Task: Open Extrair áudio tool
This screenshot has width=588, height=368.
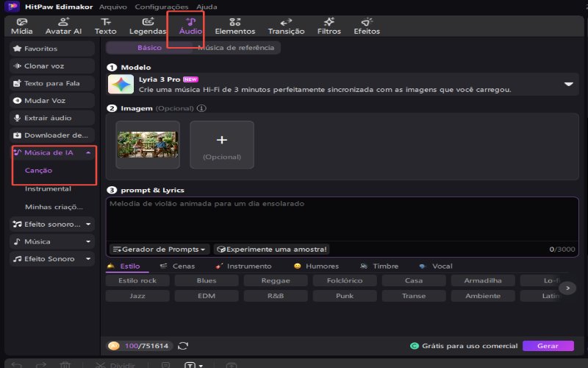Action: tap(51, 118)
